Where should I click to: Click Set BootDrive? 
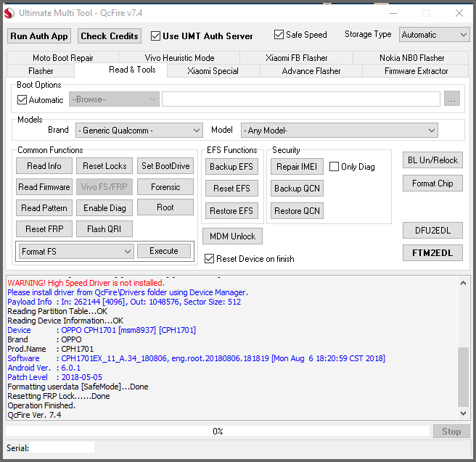(165, 166)
